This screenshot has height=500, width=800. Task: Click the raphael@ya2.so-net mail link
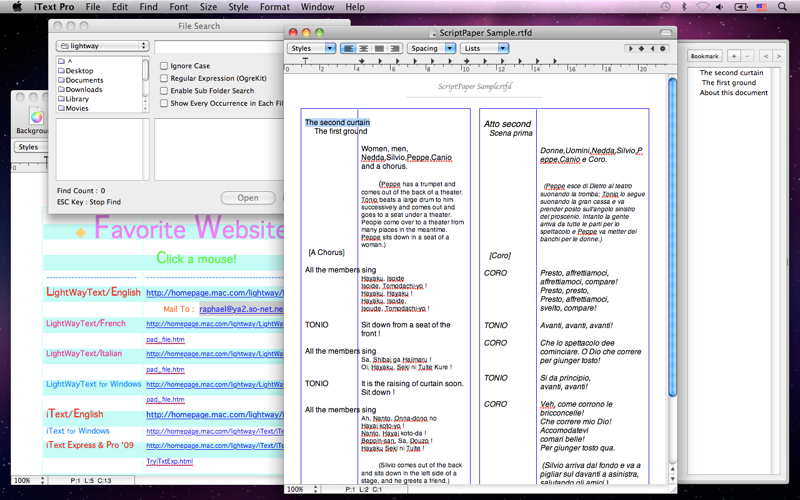pos(241,309)
